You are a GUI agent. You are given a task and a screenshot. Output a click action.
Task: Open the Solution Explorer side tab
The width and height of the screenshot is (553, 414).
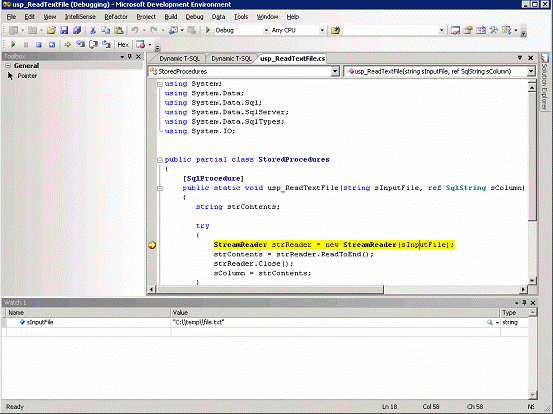545,82
